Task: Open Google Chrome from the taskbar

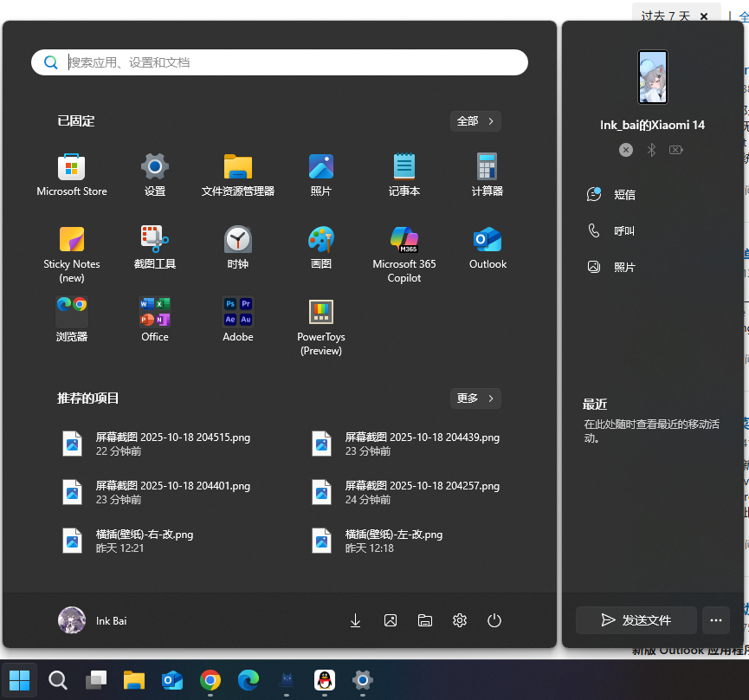Action: [210, 680]
